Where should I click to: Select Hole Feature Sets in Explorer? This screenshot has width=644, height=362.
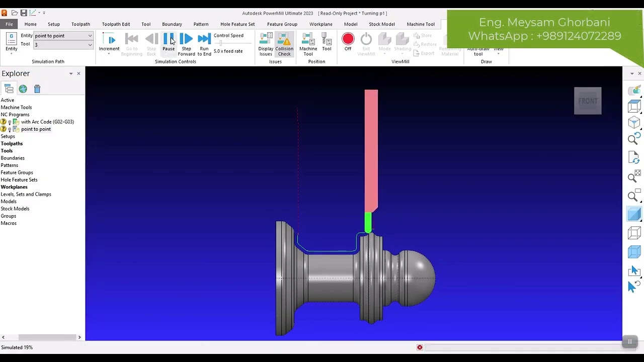pos(19,180)
